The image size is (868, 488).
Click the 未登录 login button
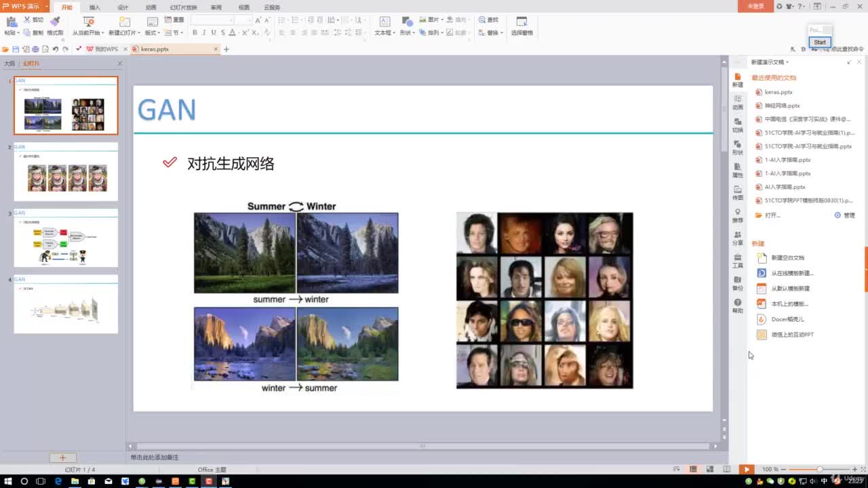(x=755, y=6)
